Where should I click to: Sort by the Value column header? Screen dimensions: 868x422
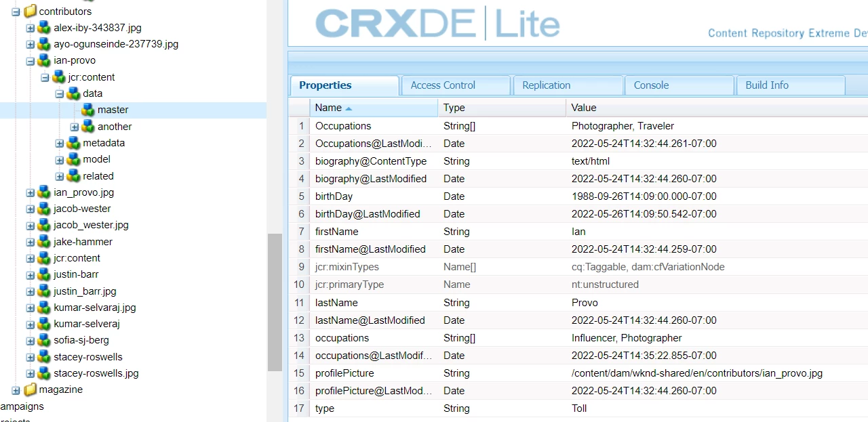pyautogui.click(x=717, y=108)
